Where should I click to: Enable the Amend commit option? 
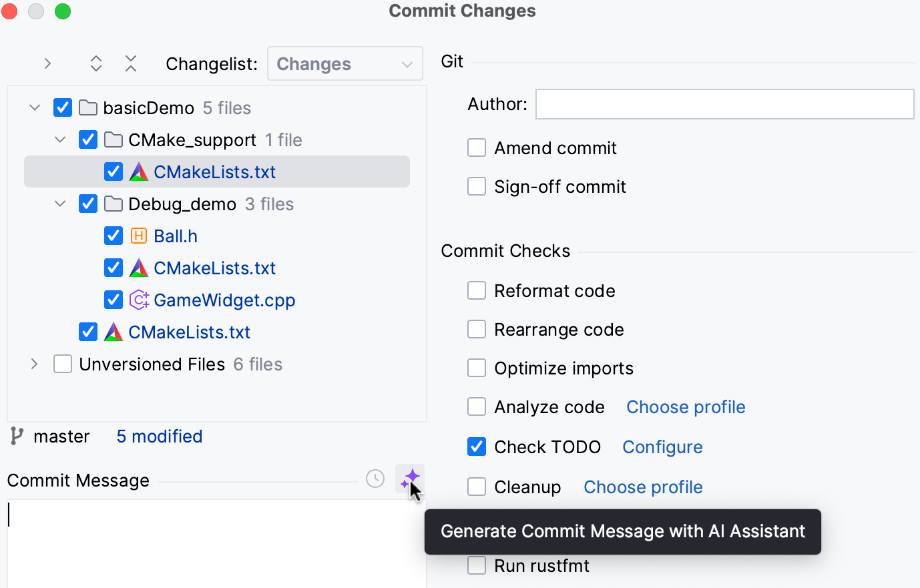coord(477,148)
